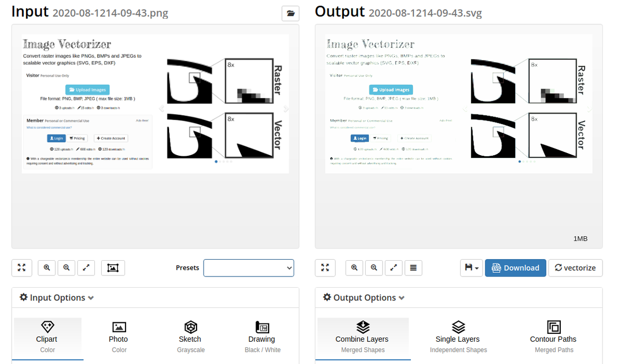Click the output filename 2020-08-1214-09-43.svg
The image size is (636, 364).
[x=425, y=13]
